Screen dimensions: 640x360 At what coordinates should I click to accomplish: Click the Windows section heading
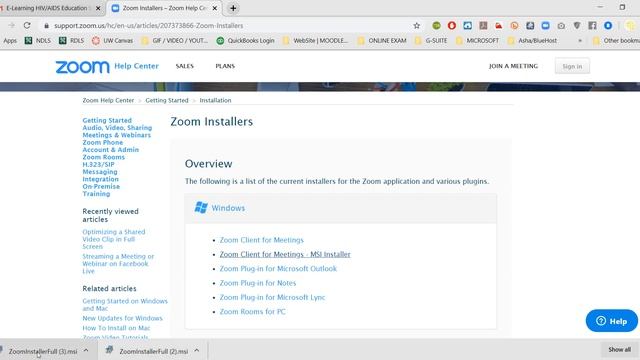(228, 208)
